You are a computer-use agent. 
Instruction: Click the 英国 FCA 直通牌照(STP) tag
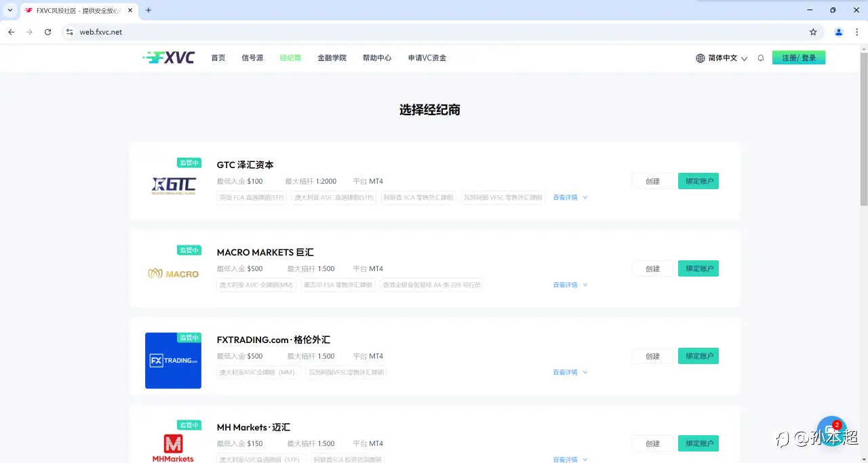252,197
